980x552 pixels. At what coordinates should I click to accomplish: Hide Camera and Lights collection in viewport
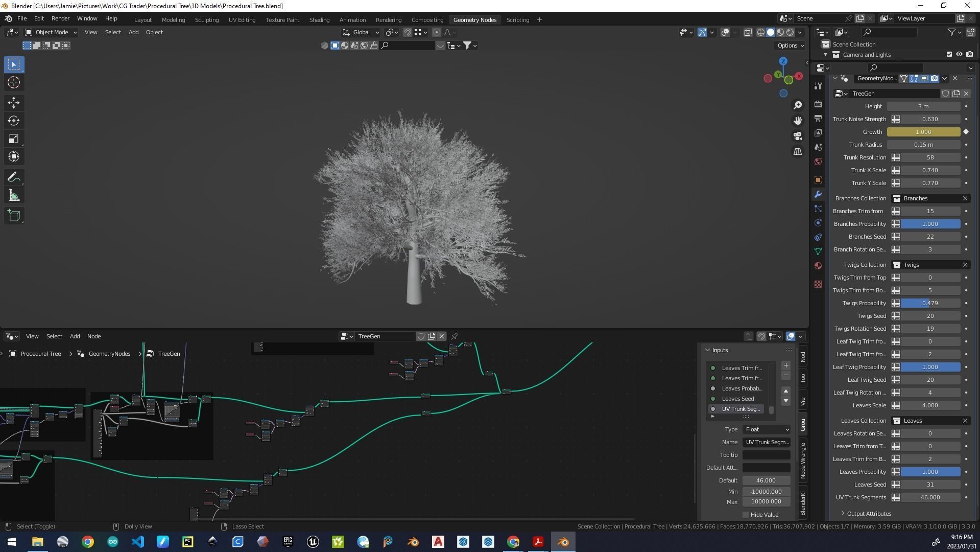pyautogui.click(x=959, y=54)
